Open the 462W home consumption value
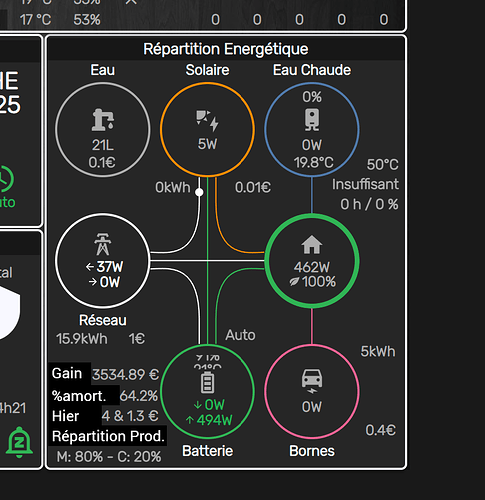The height and width of the screenshot is (500, 485). pyautogui.click(x=312, y=267)
